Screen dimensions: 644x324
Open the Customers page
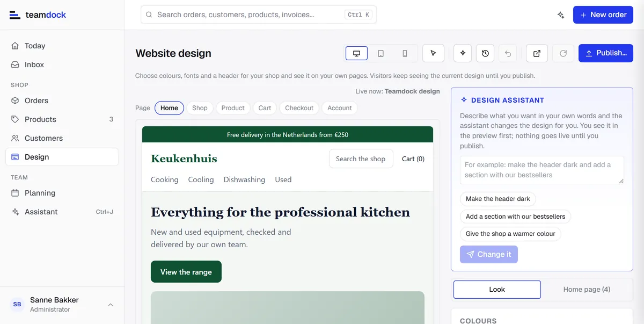[x=62, y=138]
